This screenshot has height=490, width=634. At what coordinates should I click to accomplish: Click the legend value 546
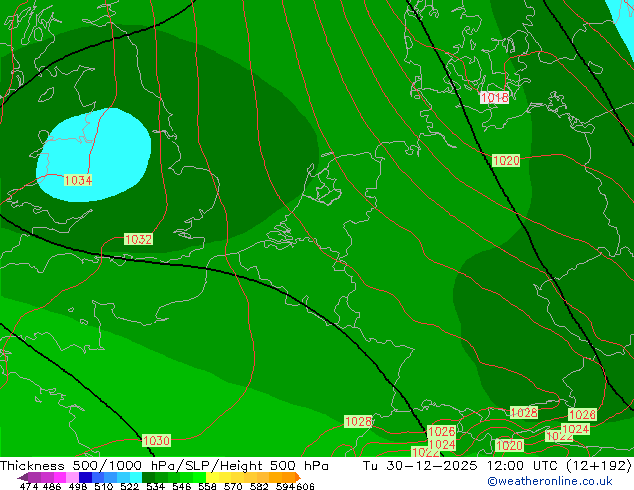tap(181, 486)
